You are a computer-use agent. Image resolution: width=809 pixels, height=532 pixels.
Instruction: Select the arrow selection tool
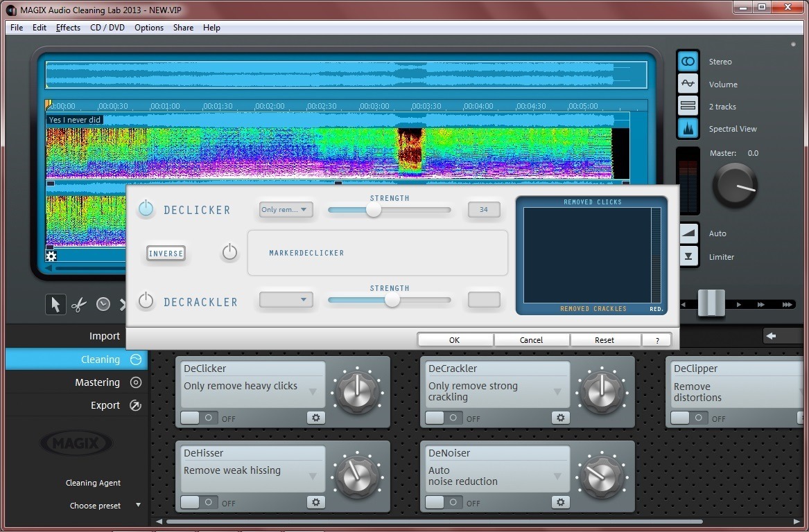[x=55, y=303]
